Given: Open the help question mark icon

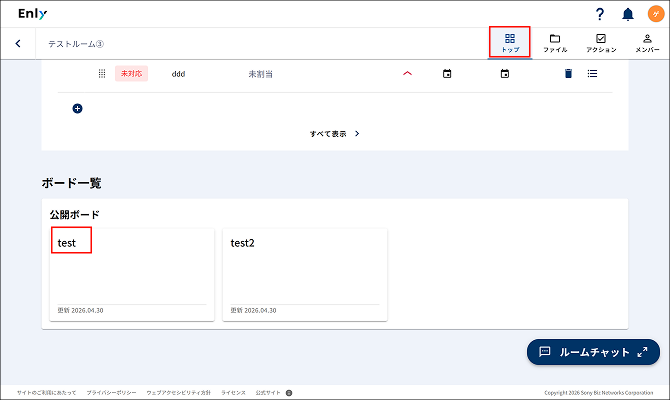Looking at the screenshot, I should (599, 14).
